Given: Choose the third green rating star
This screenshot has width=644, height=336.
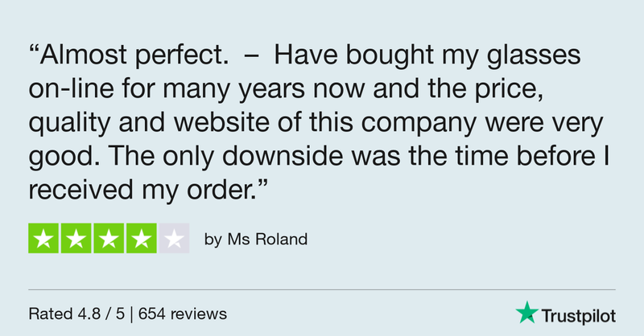Looking at the screenshot, I should (109, 239).
